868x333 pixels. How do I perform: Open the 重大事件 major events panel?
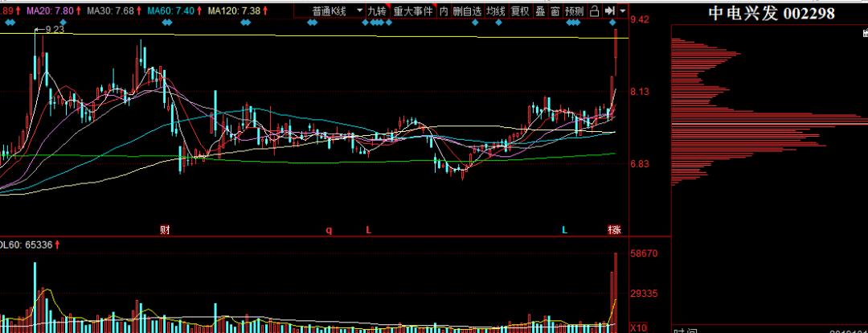(x=413, y=10)
